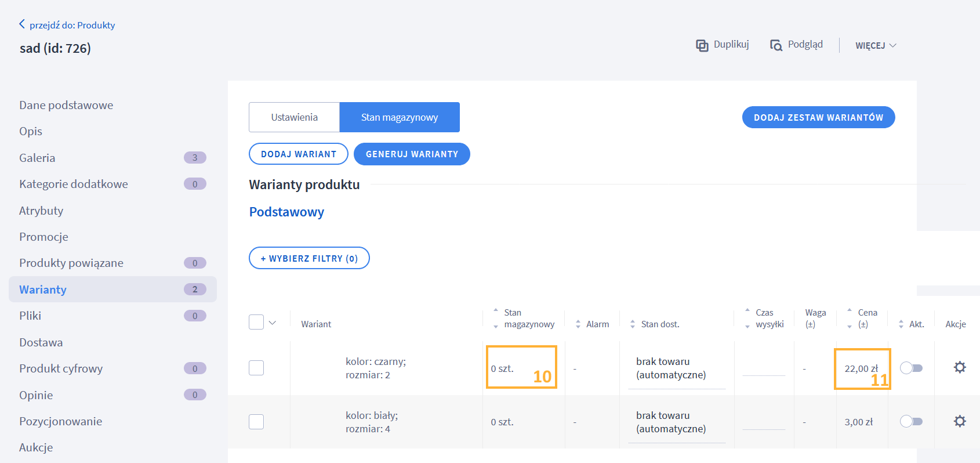
Task: Switch to the Ustawienia tab
Action: (x=294, y=117)
